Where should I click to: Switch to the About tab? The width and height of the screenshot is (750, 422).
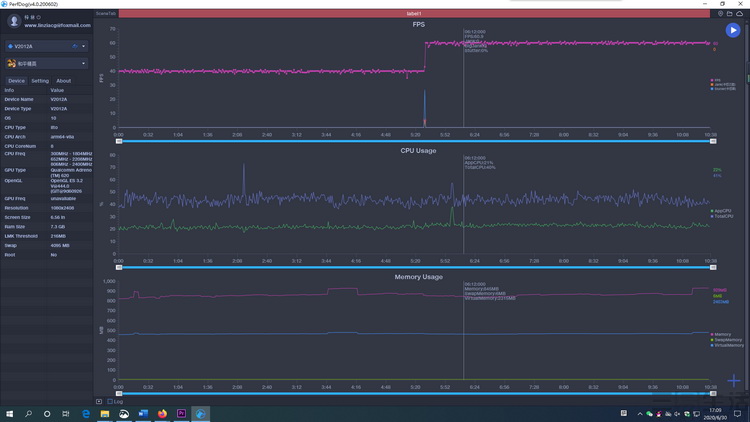tap(63, 81)
